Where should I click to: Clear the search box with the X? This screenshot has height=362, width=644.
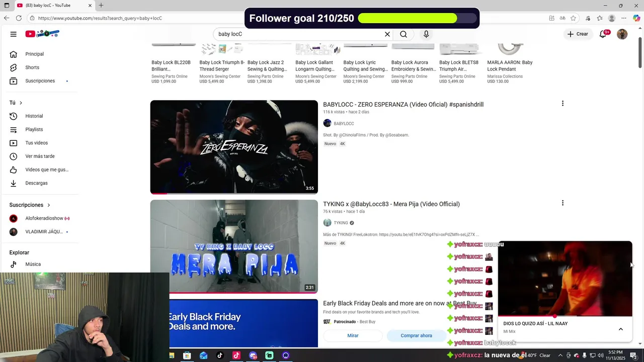tap(387, 34)
